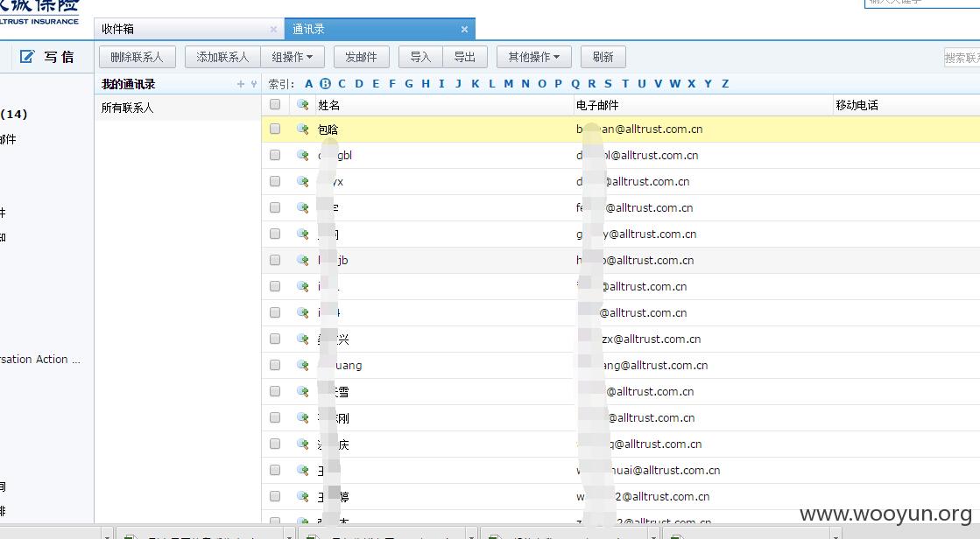Viewport: 980px width, 539px height.
Task: Filter contacts by index letter Q
Action: tap(575, 84)
